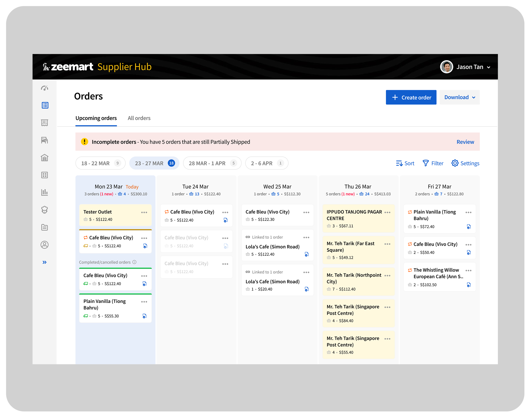The image size is (532, 419).
Task: Open more options for Mr. Teh Tarik Northpoint order
Action: point(387,276)
